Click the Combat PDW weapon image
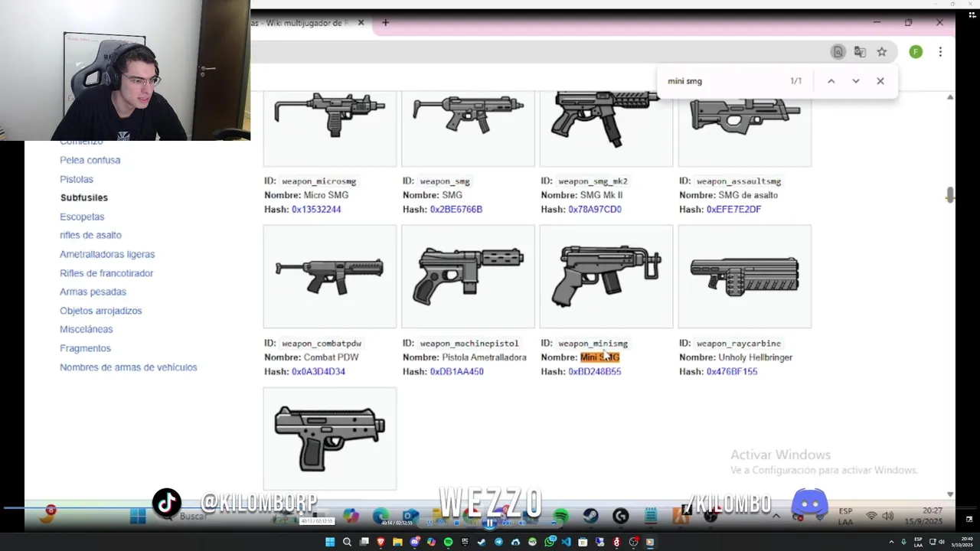This screenshot has height=551, width=980. pos(330,276)
